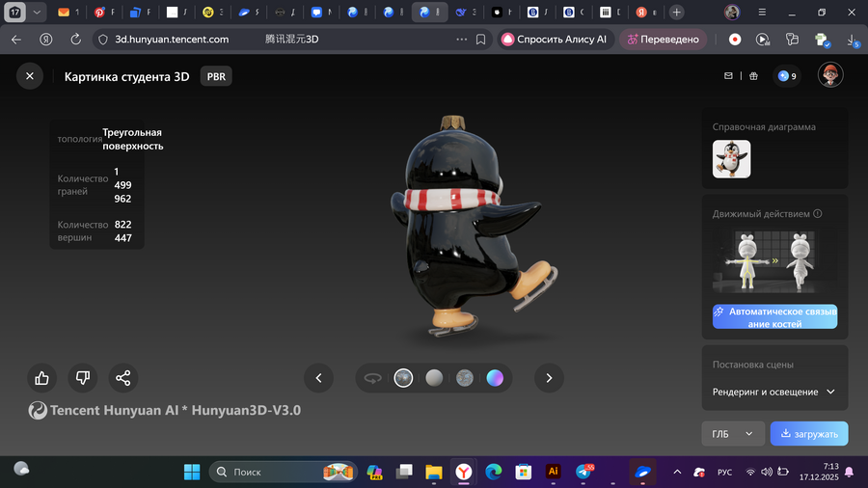Screen dimensions: 868x488
Task: Select the plain gray clay sphere
Action: pos(434,378)
